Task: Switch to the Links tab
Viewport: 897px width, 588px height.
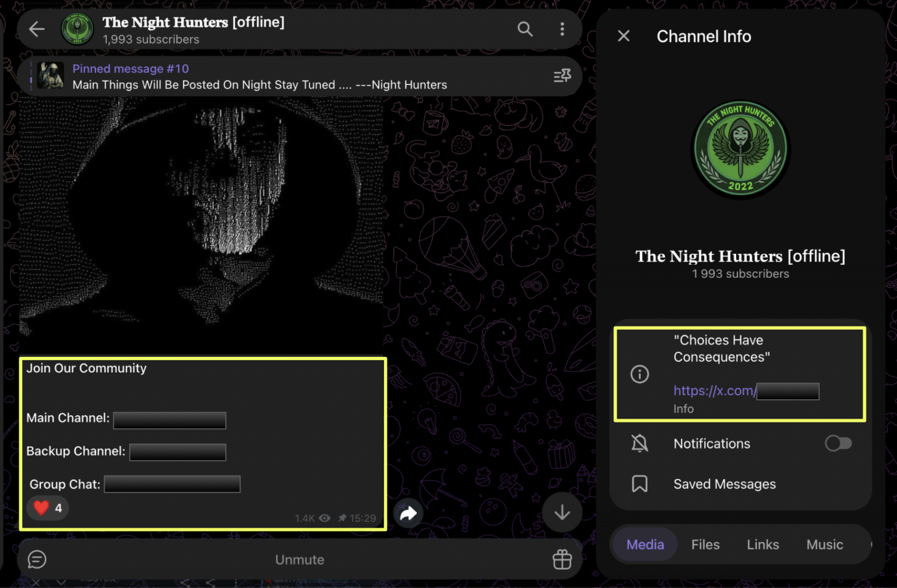Action: [763, 545]
